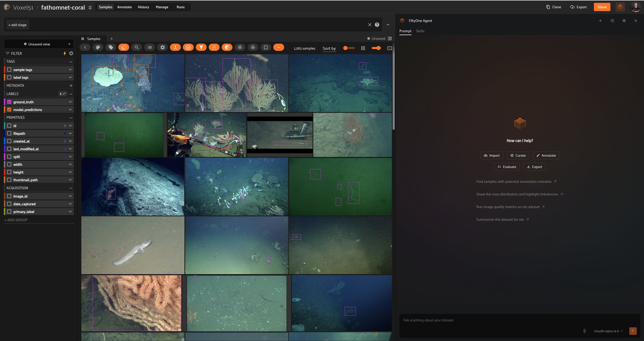644x341 pixels.
Task: Uncheck the ground_truth label field
Action: click(x=9, y=102)
